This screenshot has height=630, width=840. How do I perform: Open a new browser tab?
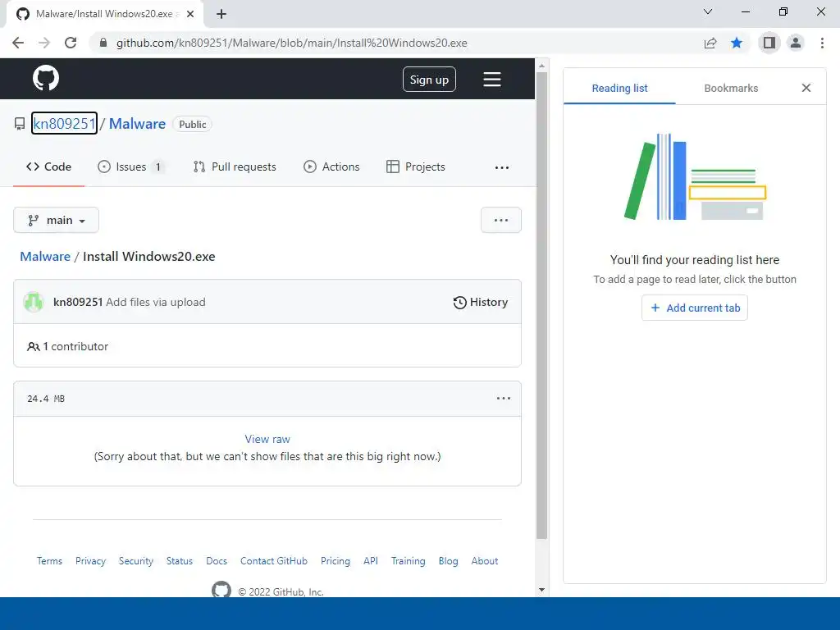point(221,14)
